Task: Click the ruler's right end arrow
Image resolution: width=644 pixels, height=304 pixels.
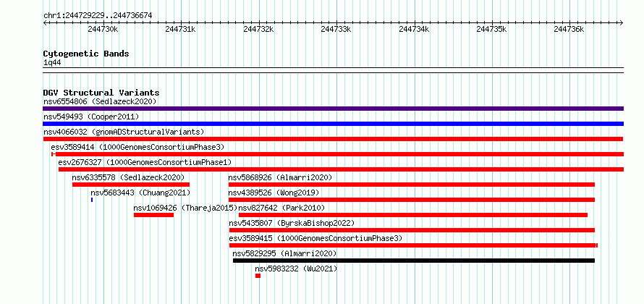Action: (x=622, y=22)
